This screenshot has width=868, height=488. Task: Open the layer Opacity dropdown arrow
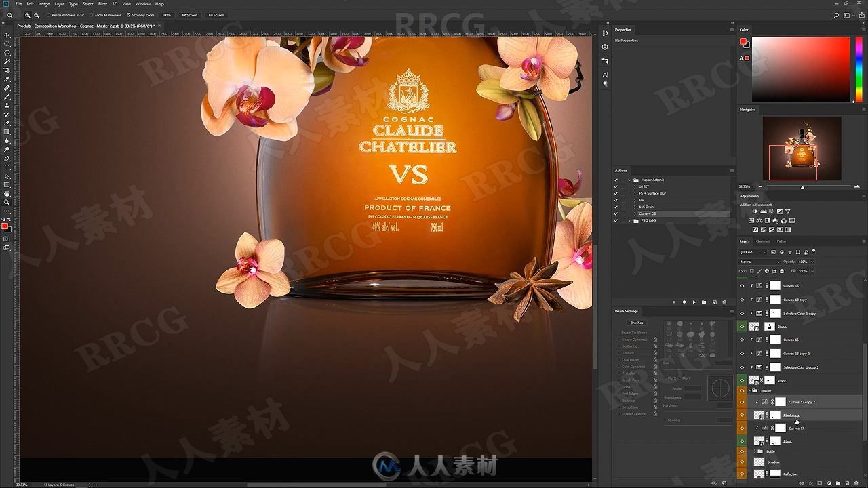pyautogui.click(x=812, y=262)
